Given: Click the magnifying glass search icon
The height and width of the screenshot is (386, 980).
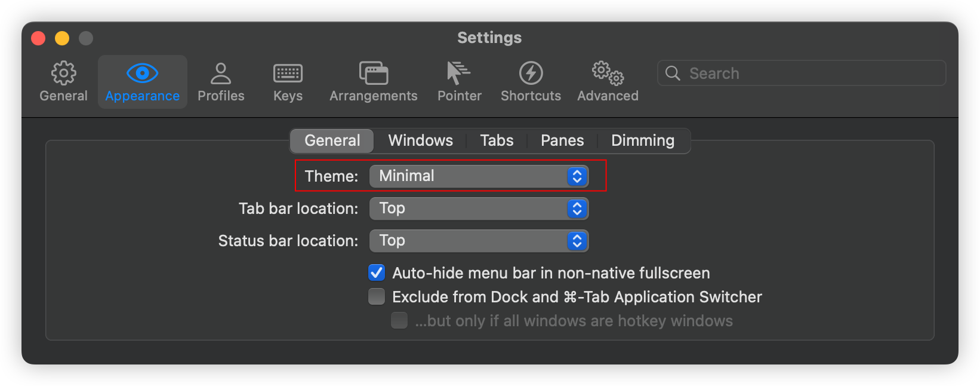Looking at the screenshot, I should [x=673, y=73].
